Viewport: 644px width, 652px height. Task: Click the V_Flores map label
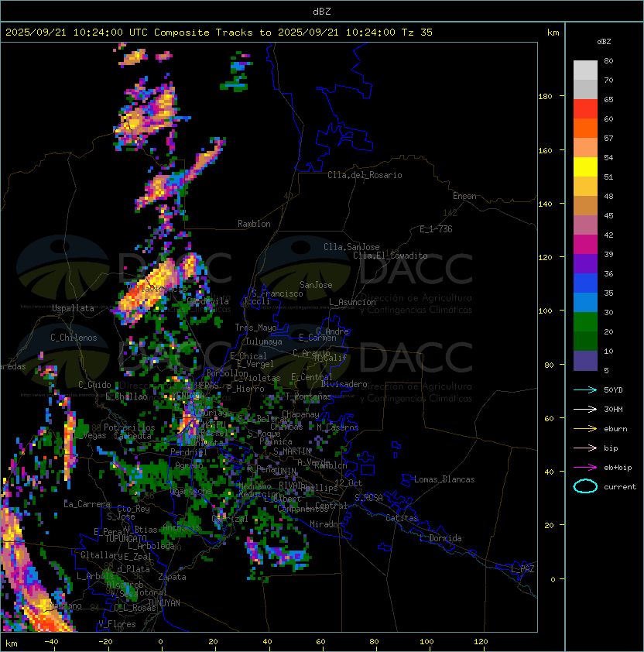click(x=117, y=624)
